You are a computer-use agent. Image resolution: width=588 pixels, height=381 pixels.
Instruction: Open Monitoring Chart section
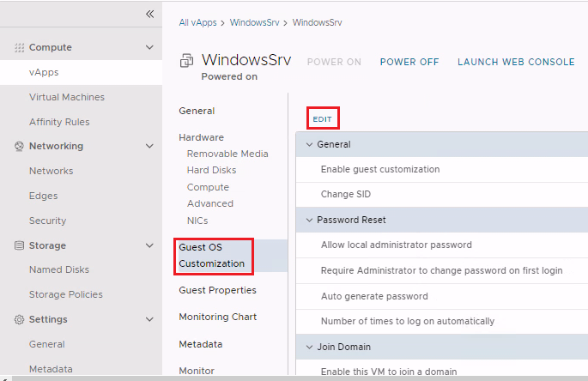tap(217, 317)
